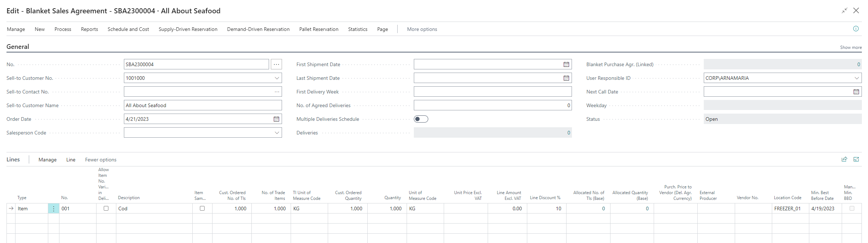Click the Sell-to Customer Name input field
868x243 pixels.
202,105
